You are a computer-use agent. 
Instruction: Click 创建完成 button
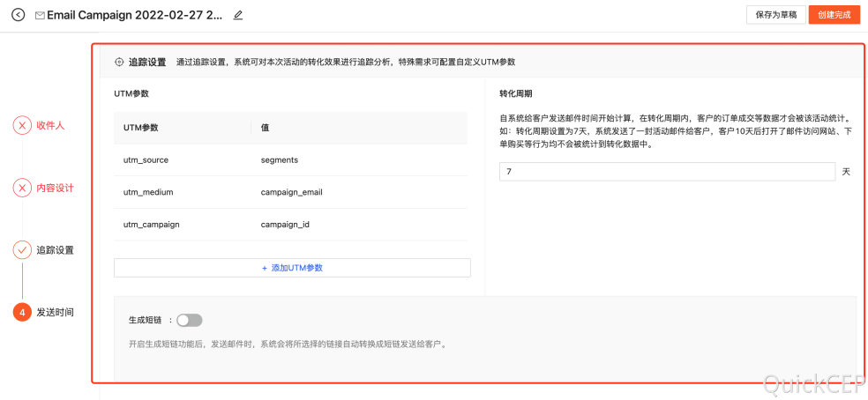(834, 15)
